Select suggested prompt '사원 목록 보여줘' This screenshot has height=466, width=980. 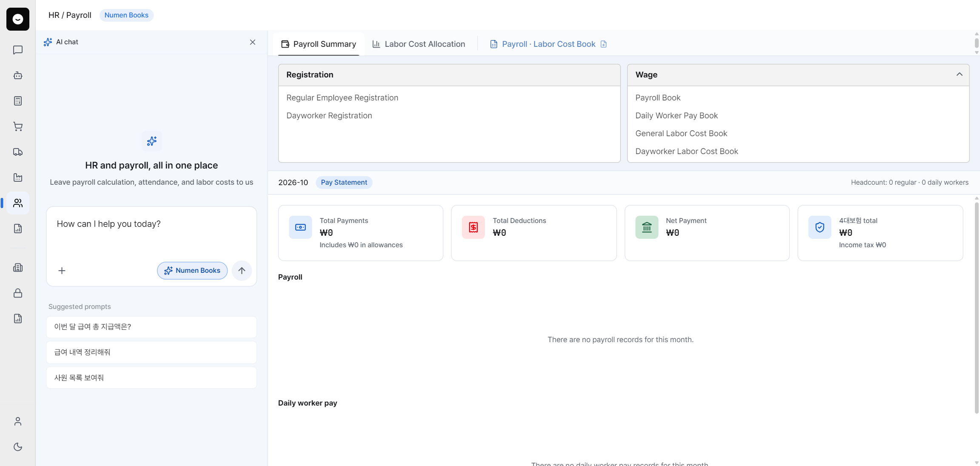tap(151, 378)
